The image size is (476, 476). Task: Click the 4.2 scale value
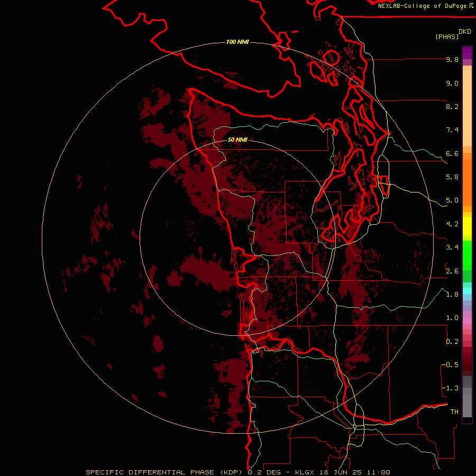click(x=452, y=224)
